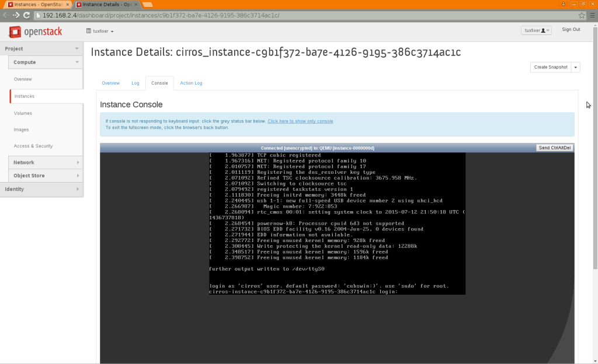Click the browser back navigation arrow
The width and height of the screenshot is (598, 364).
click(x=6, y=16)
